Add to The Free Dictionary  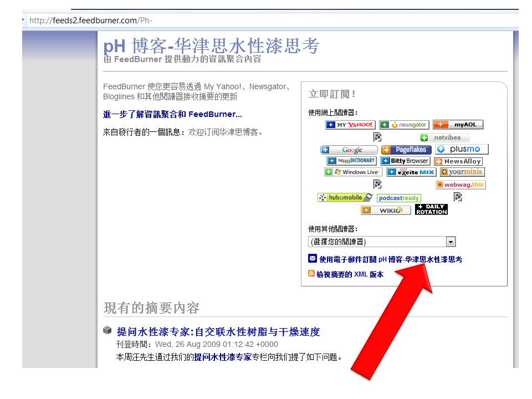(351, 161)
